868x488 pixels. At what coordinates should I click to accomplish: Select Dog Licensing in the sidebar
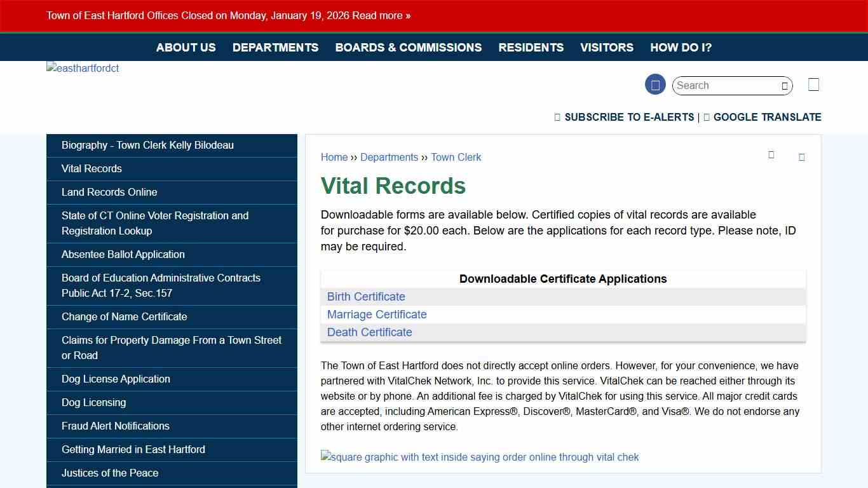coord(93,402)
